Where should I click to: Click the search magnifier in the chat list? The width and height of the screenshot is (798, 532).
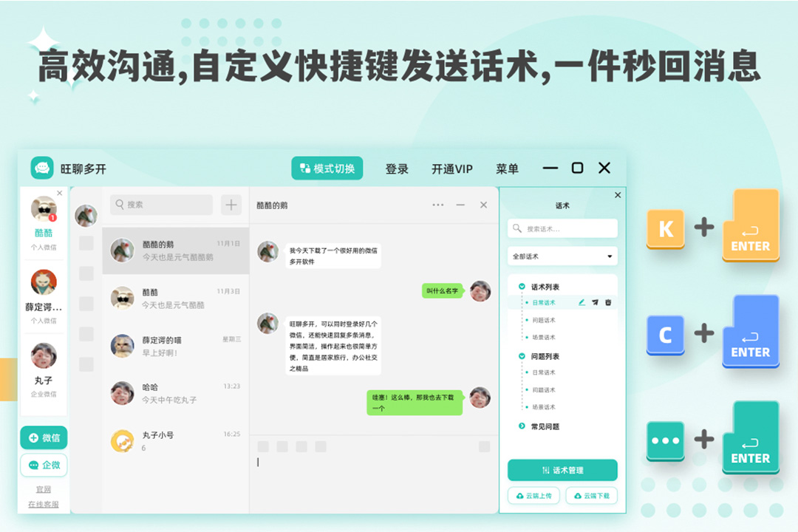point(120,205)
